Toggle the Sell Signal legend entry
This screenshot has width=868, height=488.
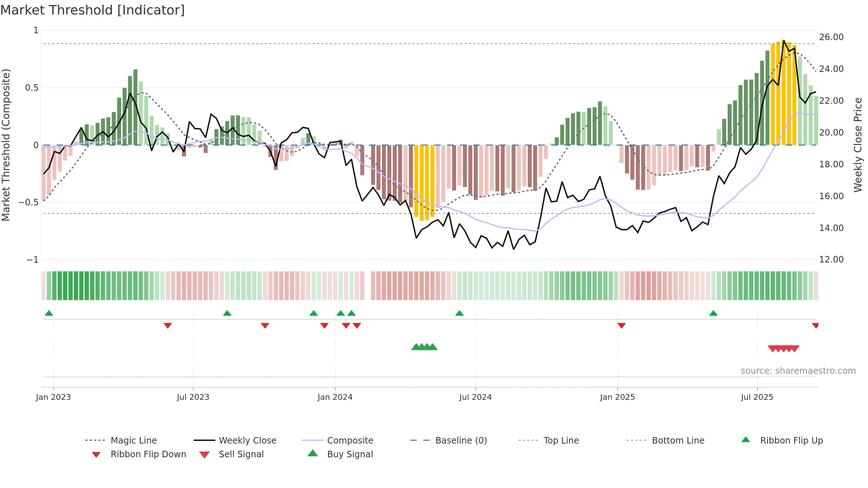pyautogui.click(x=231, y=454)
